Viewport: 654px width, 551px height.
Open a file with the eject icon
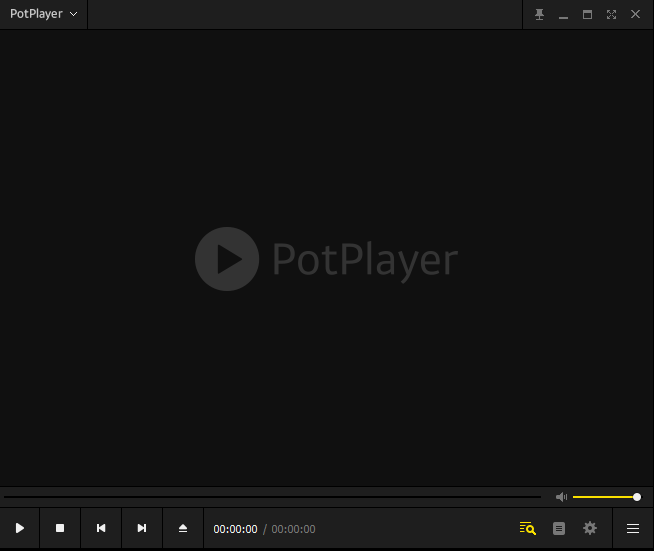tap(183, 528)
